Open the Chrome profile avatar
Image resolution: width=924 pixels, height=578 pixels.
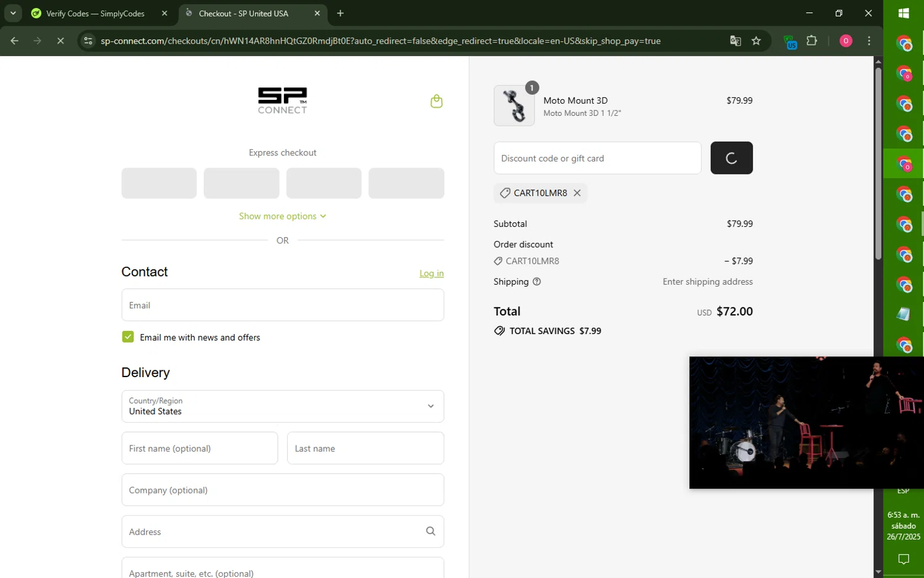pyautogui.click(x=845, y=41)
